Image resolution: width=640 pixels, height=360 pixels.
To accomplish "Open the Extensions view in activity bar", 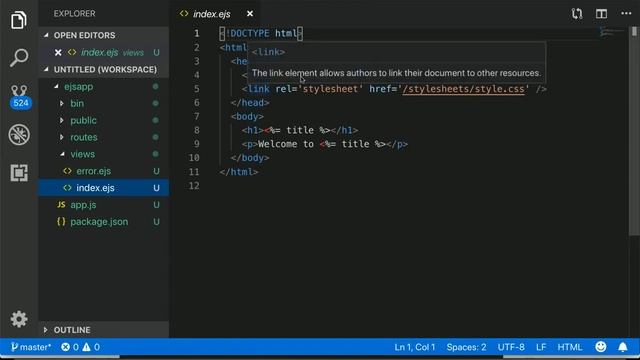I will [19, 173].
